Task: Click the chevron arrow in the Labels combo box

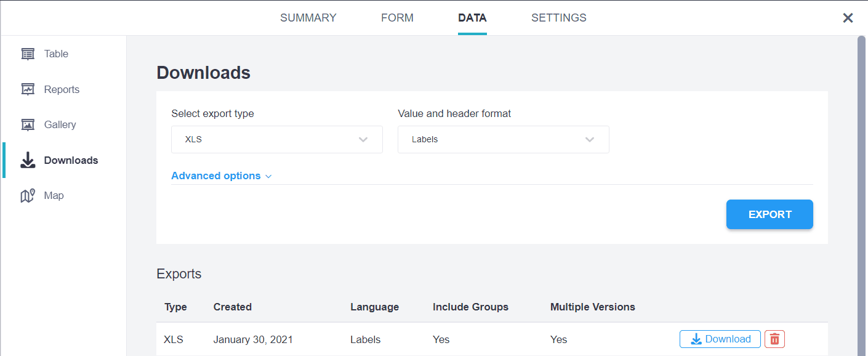Action: 590,140
